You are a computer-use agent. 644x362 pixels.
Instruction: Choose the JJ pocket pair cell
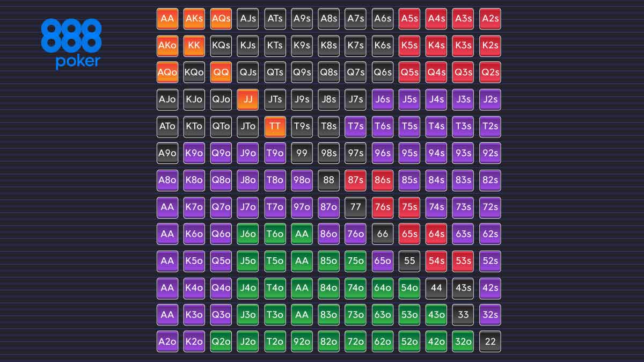248,99
